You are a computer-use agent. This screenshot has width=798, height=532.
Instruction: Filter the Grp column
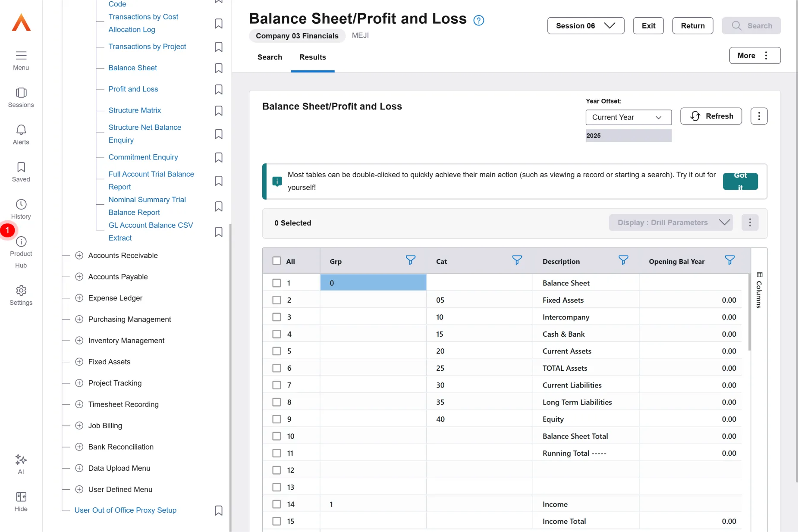coord(411,260)
